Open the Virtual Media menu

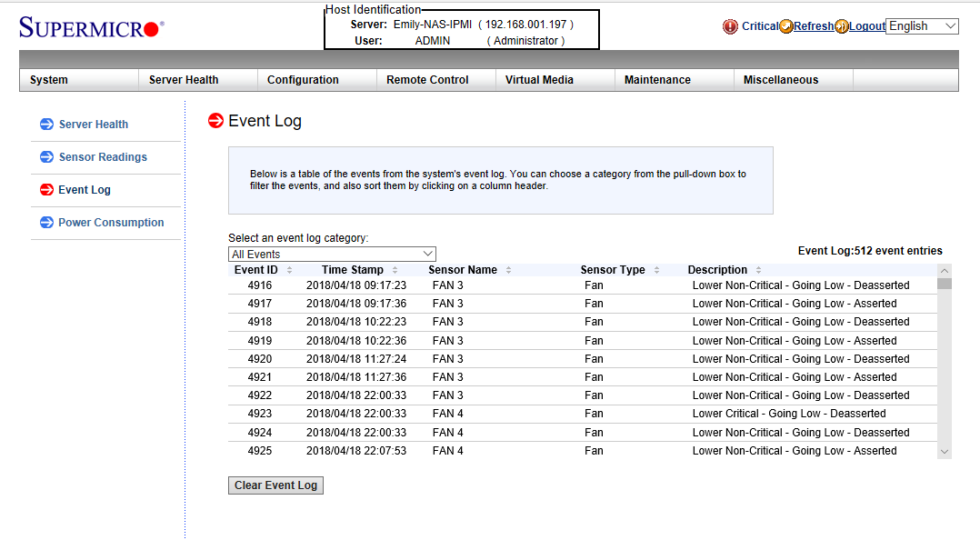(539, 80)
